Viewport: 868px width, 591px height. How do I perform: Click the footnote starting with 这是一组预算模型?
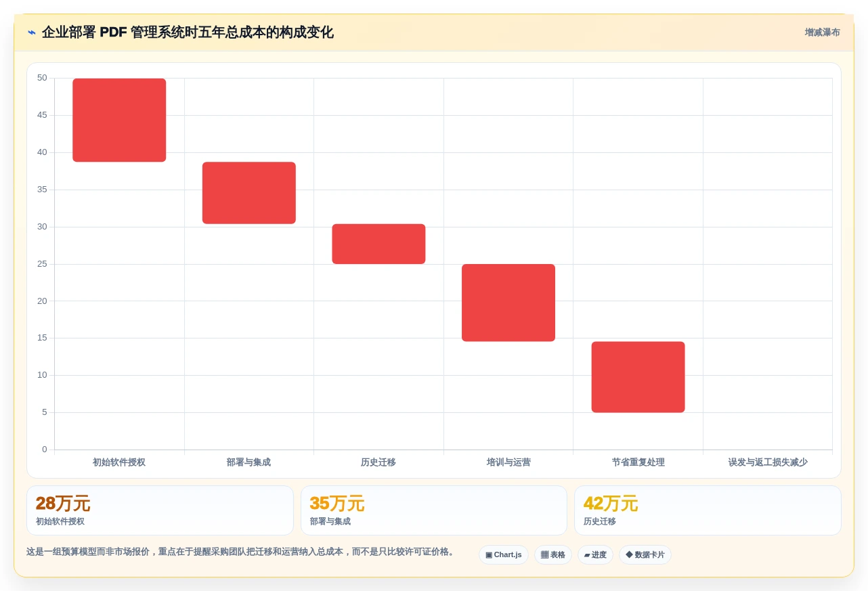[x=240, y=552]
